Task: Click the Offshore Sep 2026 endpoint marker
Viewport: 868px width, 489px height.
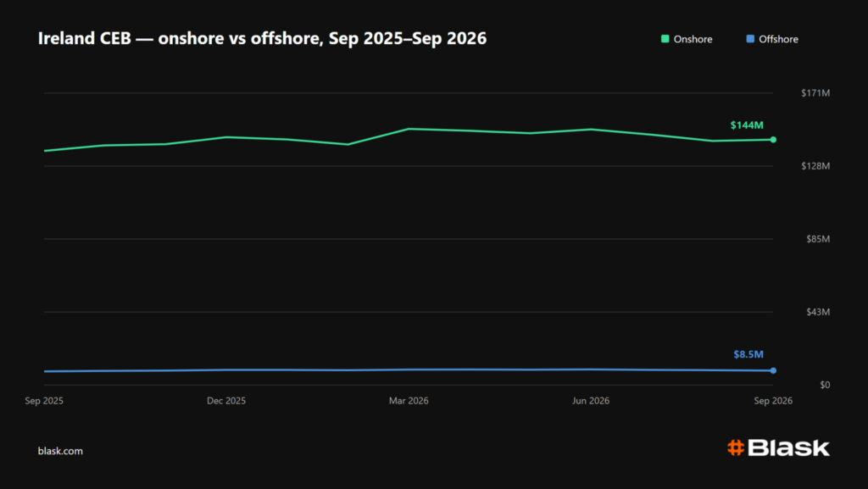Action: coord(773,370)
